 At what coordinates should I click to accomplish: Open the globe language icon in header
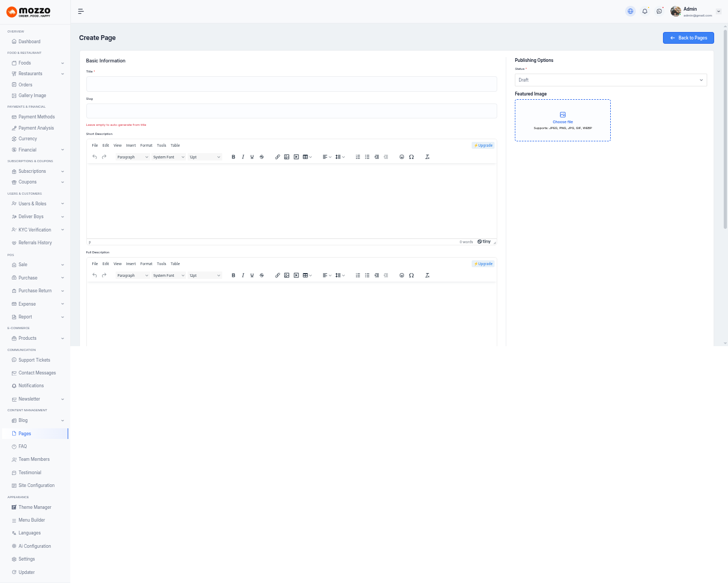tap(630, 11)
